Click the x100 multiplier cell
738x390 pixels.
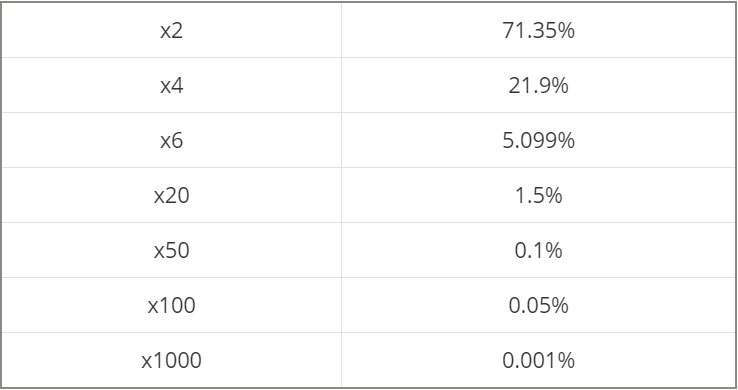click(x=171, y=305)
